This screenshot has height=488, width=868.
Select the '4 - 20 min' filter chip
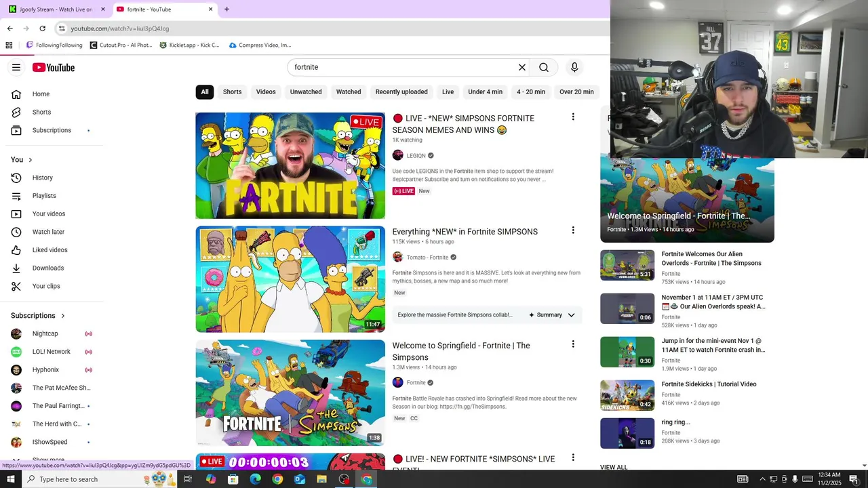531,91
